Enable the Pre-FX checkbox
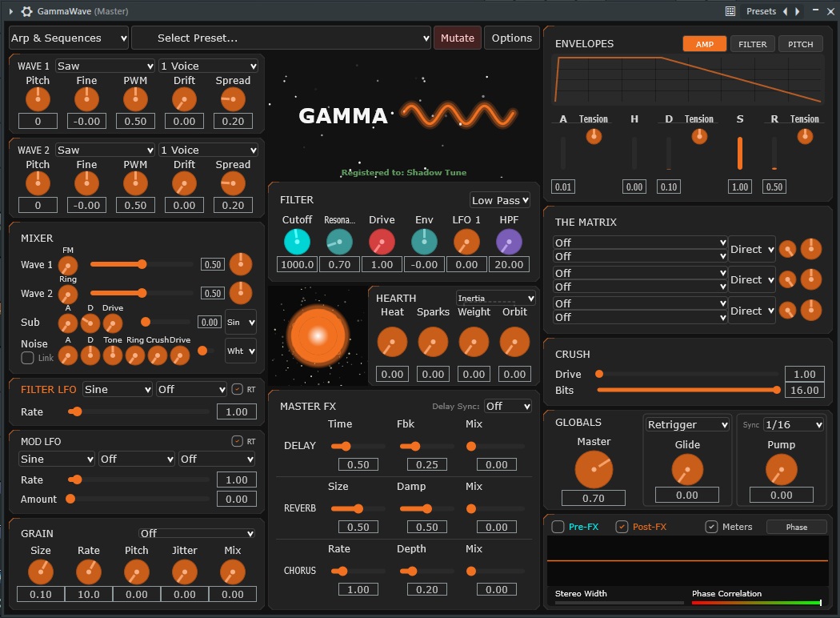Screen dimensions: 840x618 [558, 527]
